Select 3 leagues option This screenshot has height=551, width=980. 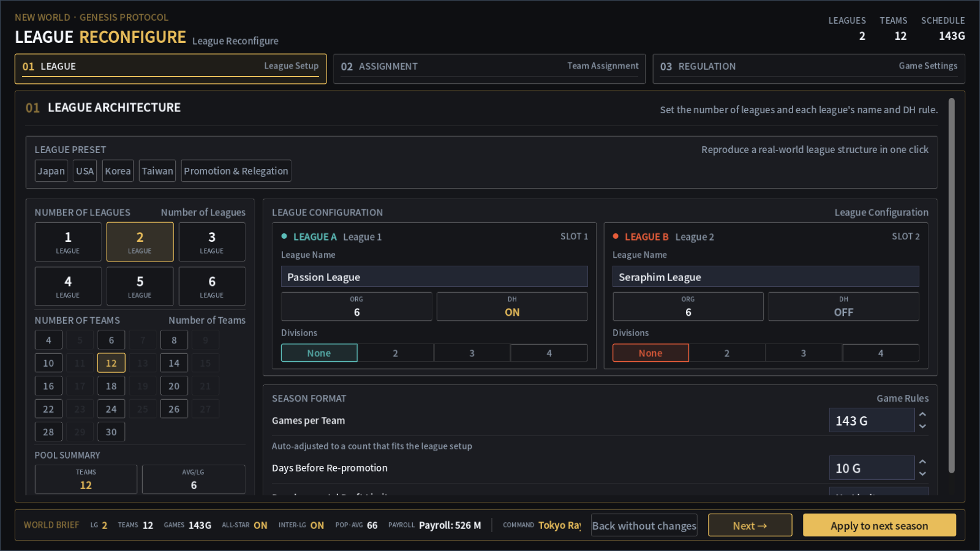[x=212, y=242]
